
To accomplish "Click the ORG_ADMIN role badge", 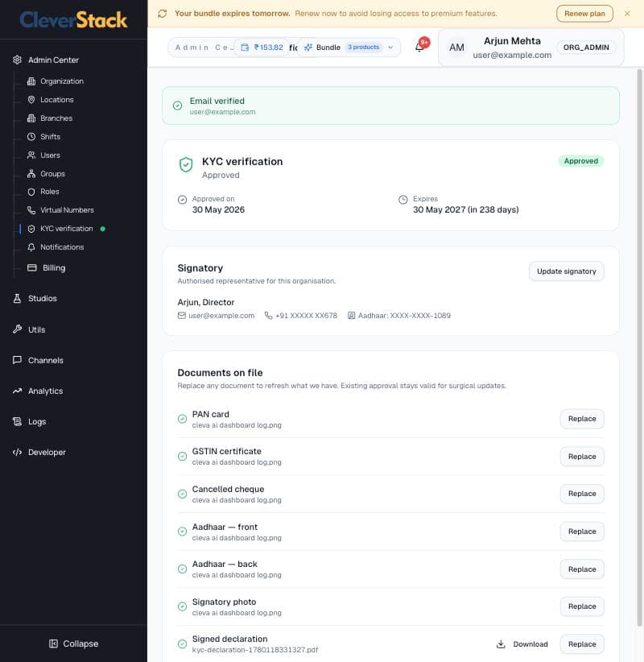I will pyautogui.click(x=586, y=48).
